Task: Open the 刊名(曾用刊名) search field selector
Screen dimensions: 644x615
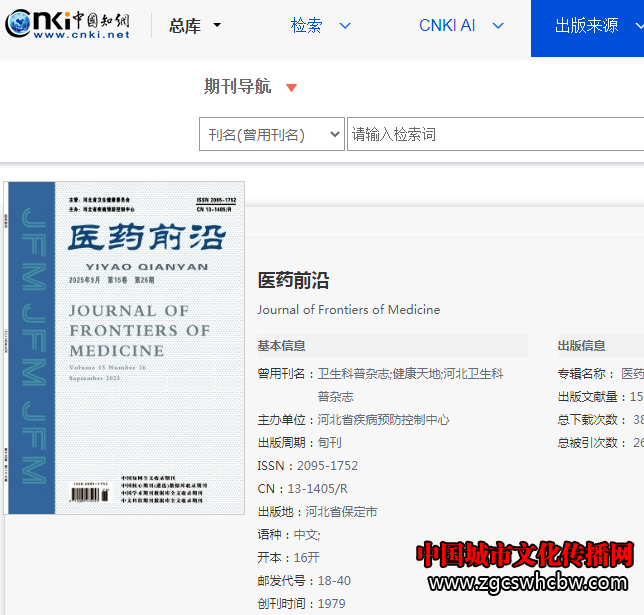Action: click(x=272, y=135)
